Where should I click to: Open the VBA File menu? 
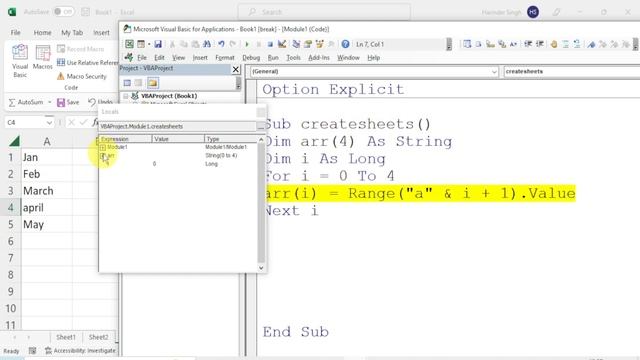(x=142, y=58)
